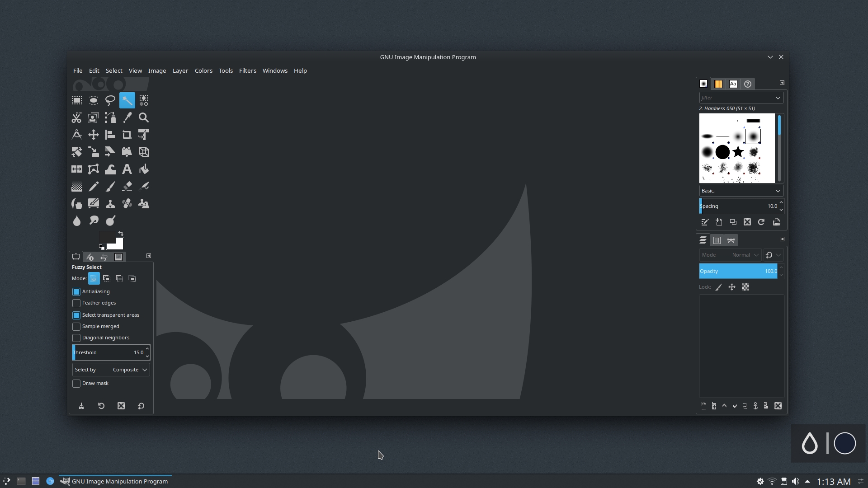The width and height of the screenshot is (868, 488).
Task: Select the Foreground Select tool
Action: pos(94,118)
